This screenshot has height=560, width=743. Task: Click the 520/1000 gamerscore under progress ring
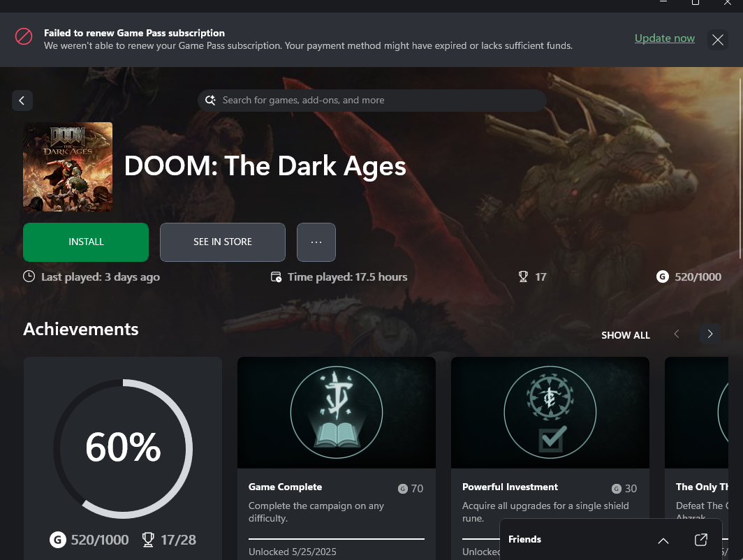pyautogui.click(x=99, y=540)
